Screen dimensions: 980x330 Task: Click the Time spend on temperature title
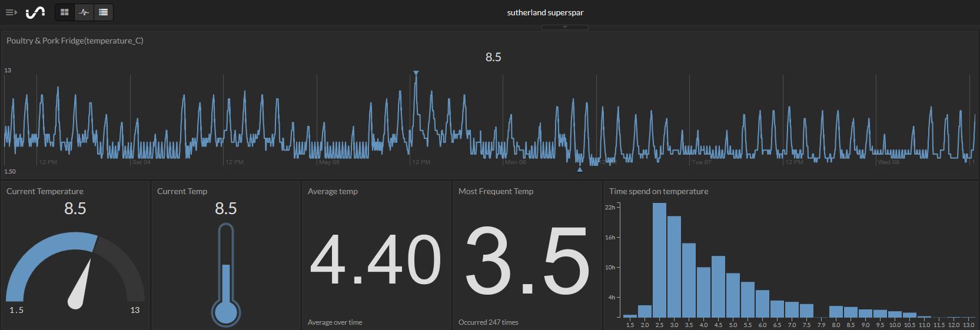[x=659, y=191]
